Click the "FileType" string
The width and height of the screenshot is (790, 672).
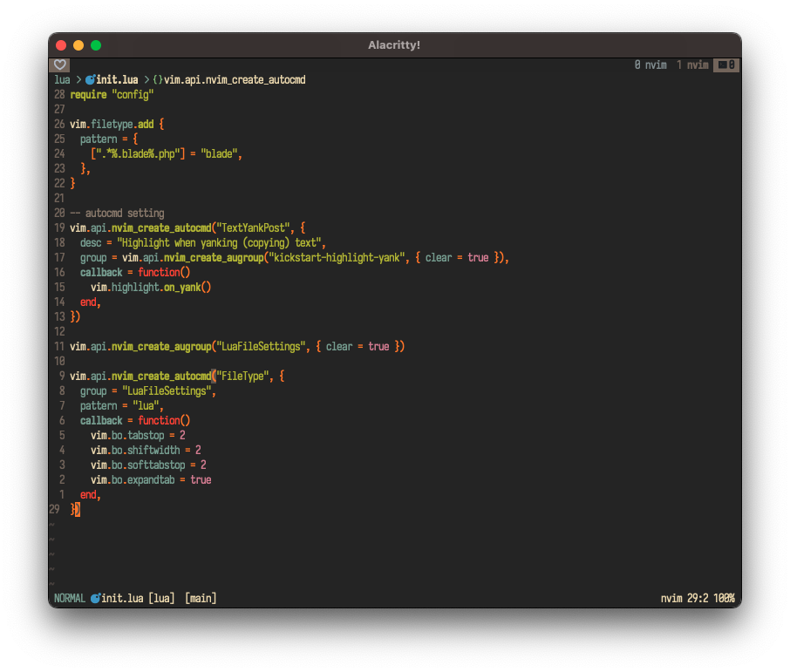pos(243,377)
